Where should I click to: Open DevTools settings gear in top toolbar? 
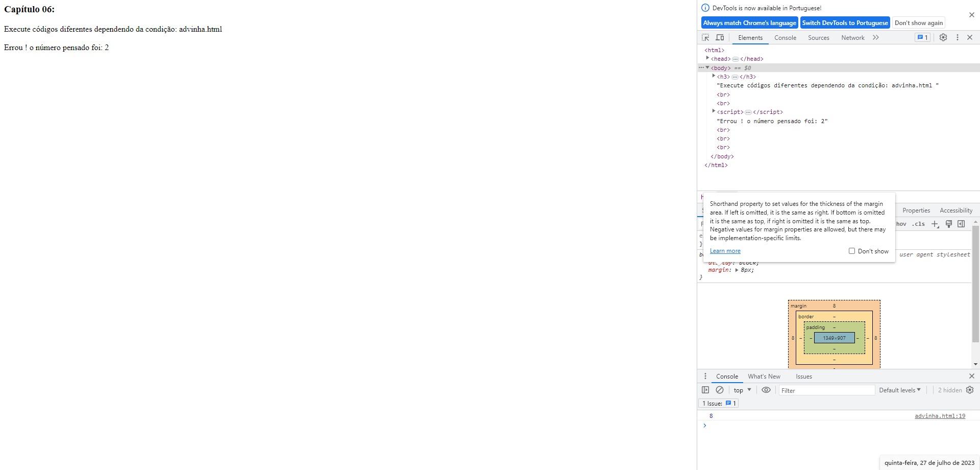[x=943, y=38]
